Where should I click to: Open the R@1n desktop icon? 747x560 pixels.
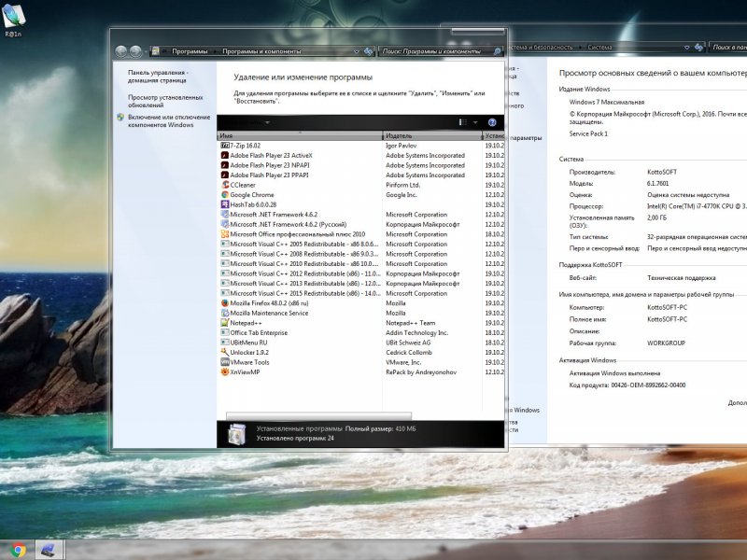click(13, 19)
